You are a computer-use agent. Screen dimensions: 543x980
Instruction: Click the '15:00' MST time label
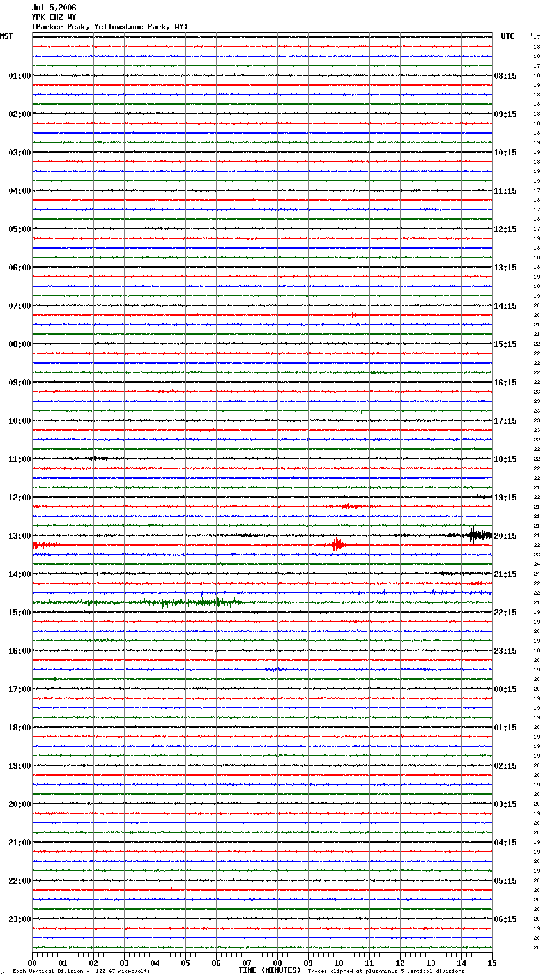(20, 613)
